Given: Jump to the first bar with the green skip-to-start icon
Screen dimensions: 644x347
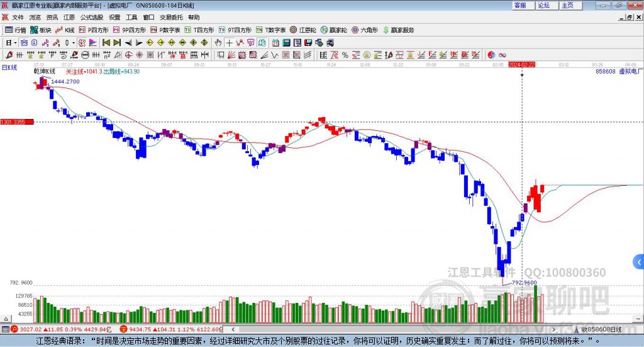Looking at the screenshot, I should (x=106, y=43).
